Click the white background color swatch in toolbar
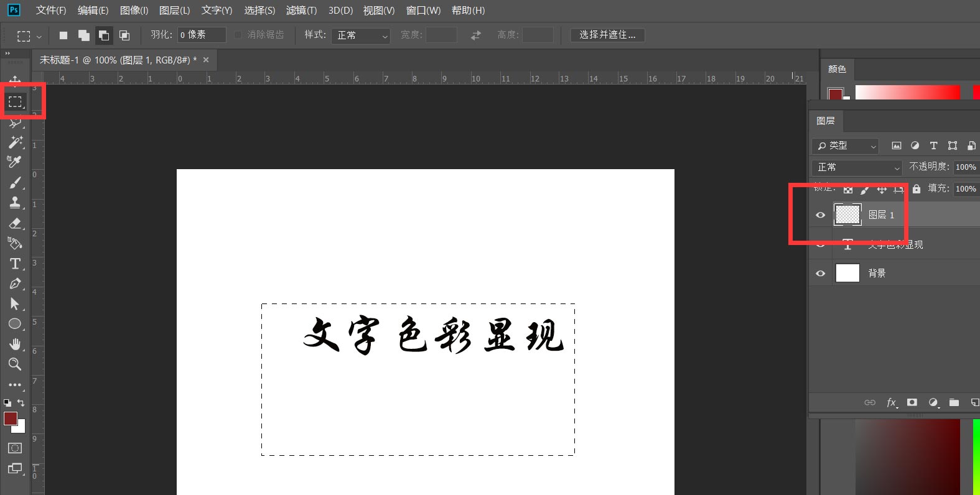Viewport: 980px width, 495px height. click(x=21, y=428)
